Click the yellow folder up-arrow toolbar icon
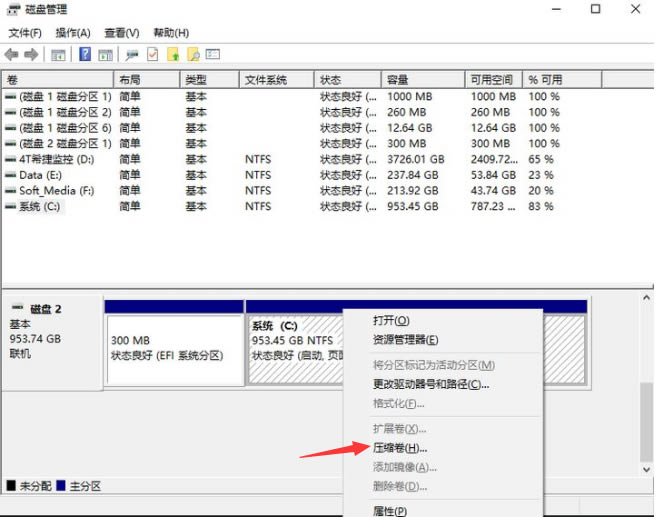 [173, 54]
